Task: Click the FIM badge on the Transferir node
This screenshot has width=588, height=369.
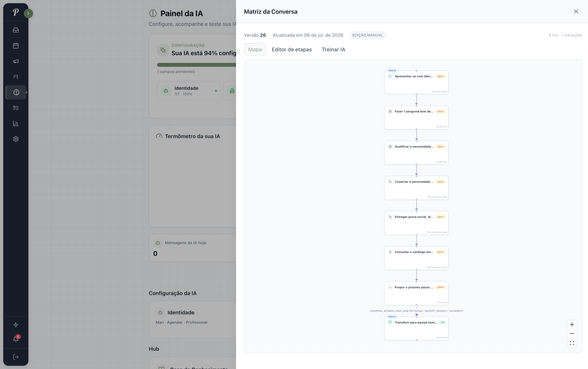Action: point(442,322)
